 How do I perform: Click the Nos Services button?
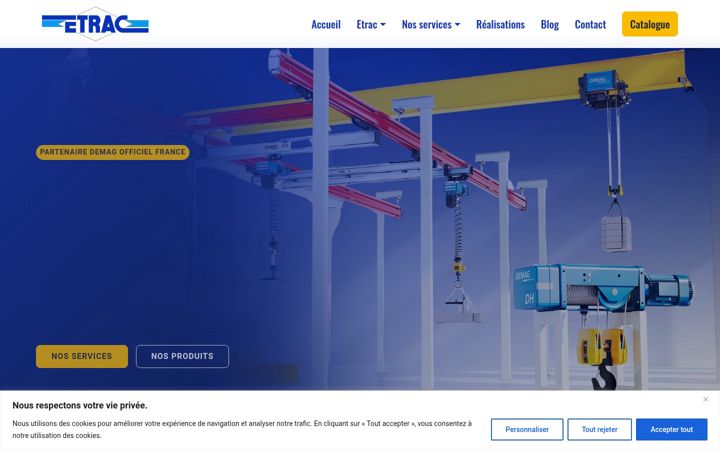(x=82, y=356)
